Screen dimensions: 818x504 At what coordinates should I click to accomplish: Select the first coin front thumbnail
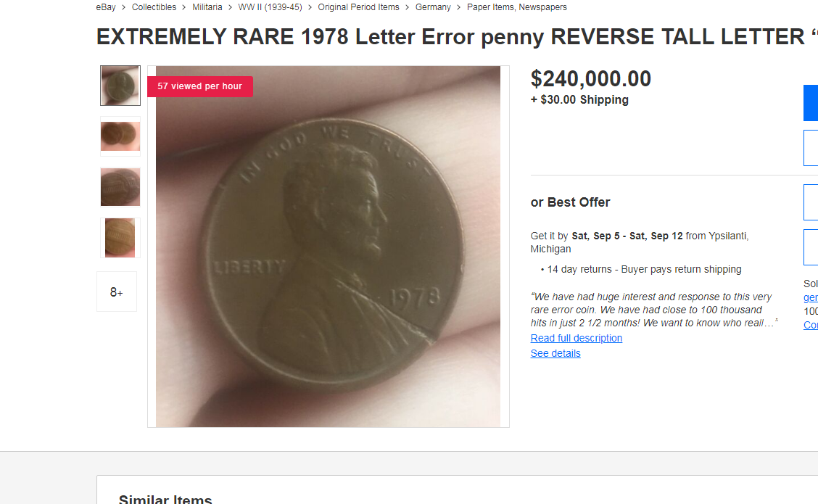(120, 86)
